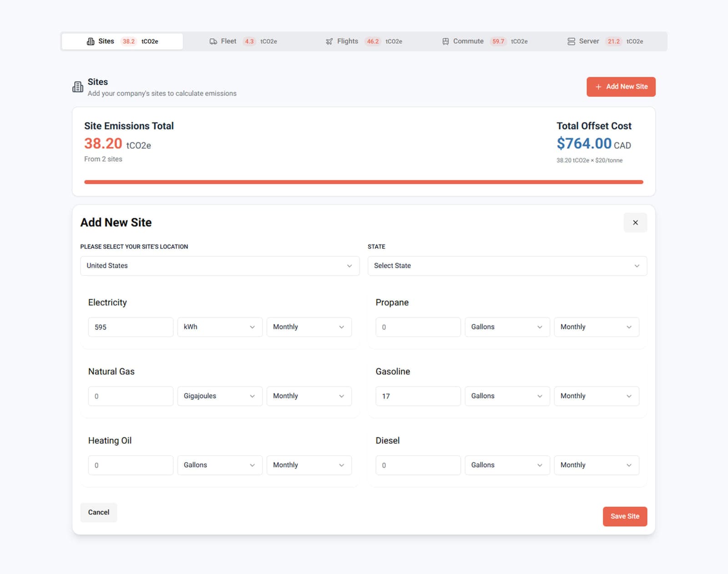728x574 pixels.
Task: Click the 38.20 tCO2e emissions total
Action: [117, 144]
